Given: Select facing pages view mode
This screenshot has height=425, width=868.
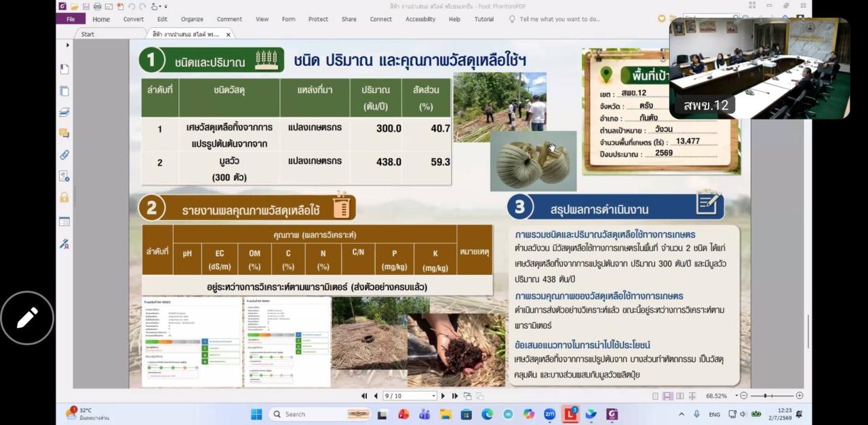Looking at the screenshot, I should [679, 396].
